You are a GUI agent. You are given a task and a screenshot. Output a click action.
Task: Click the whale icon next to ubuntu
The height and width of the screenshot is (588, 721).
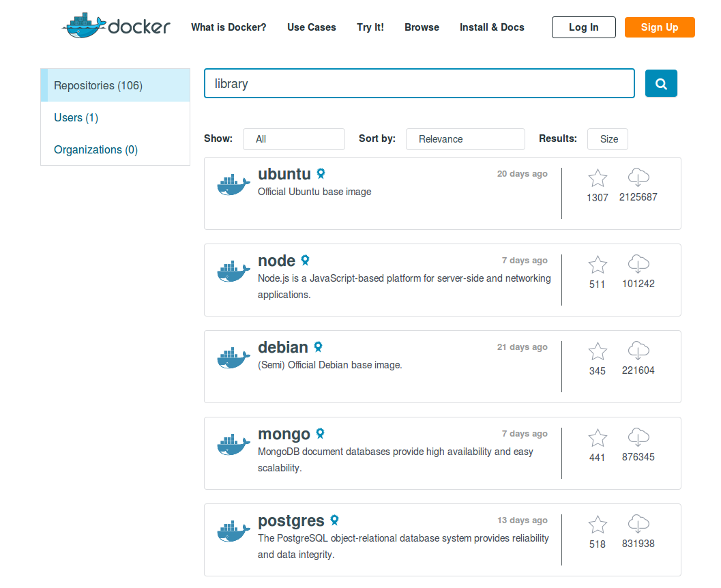pos(233,185)
